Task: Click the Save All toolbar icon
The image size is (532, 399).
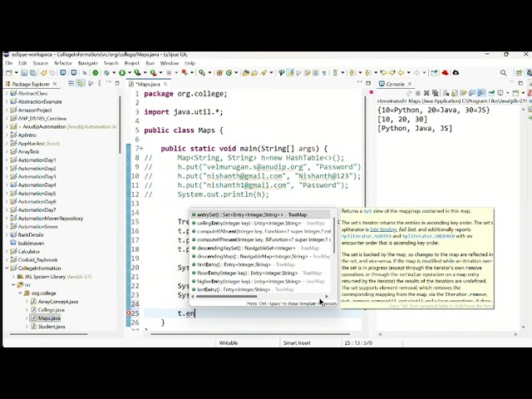Action: pos(33,72)
